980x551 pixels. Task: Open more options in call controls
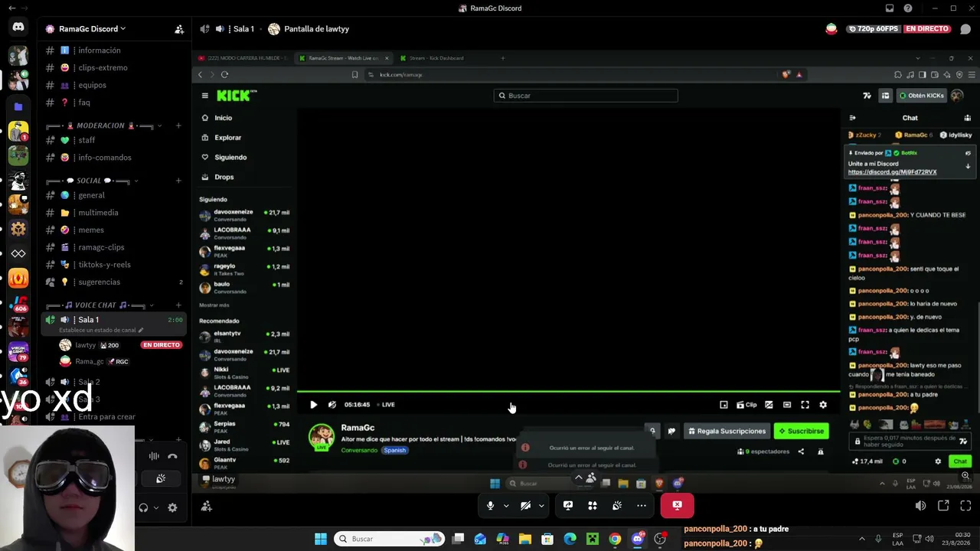pos(642,505)
